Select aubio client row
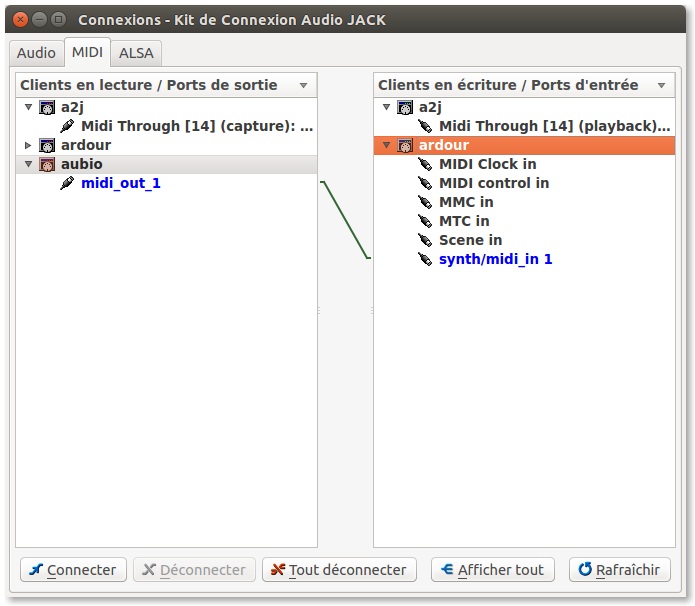The image size is (695, 606). tap(167, 164)
